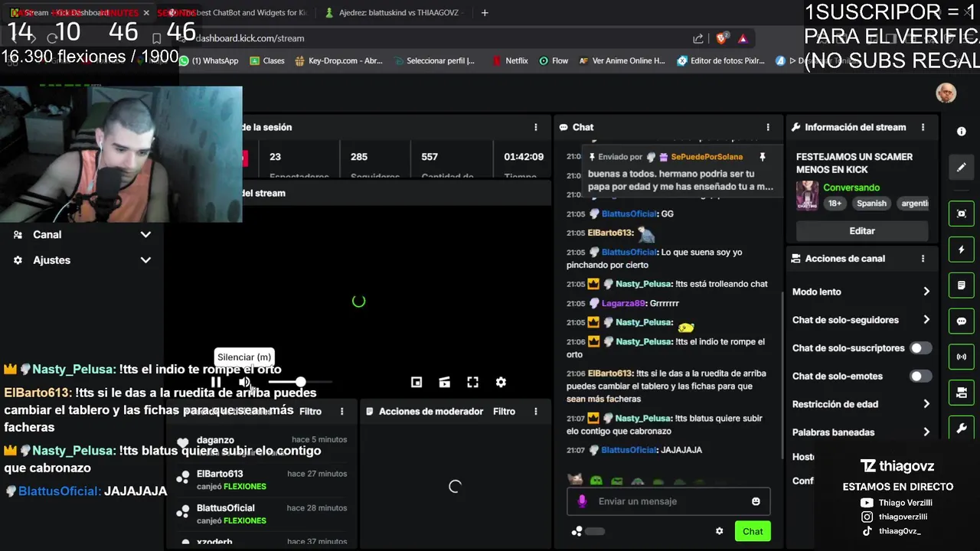The width and height of the screenshot is (980, 551).
Task: Toggle theater mode on the preview player
Action: 444,382
